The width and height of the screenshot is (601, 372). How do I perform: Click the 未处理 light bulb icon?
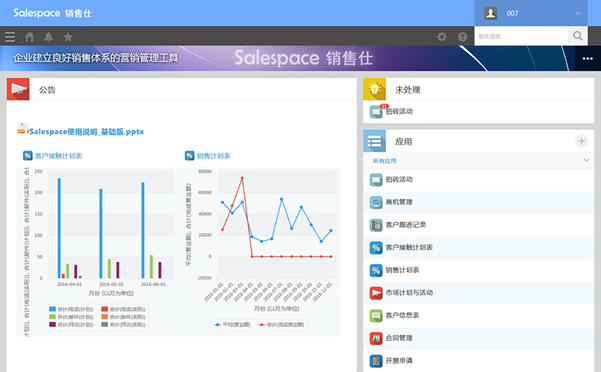pos(374,89)
